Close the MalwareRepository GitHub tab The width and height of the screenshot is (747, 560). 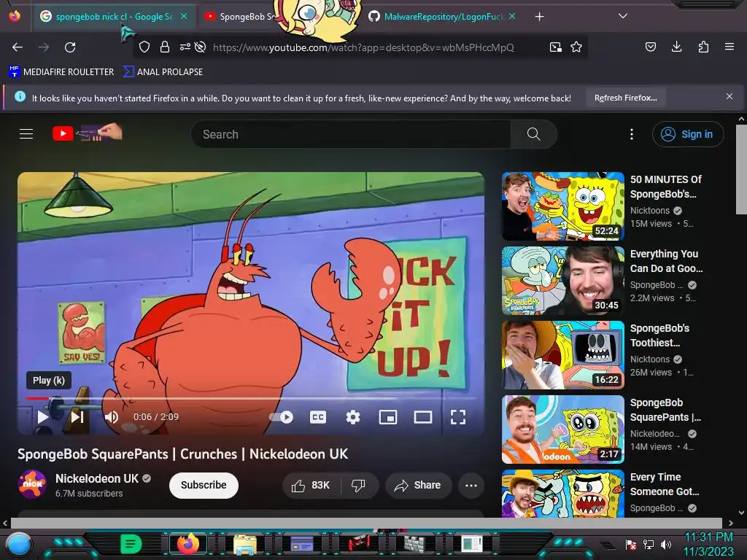point(512,16)
